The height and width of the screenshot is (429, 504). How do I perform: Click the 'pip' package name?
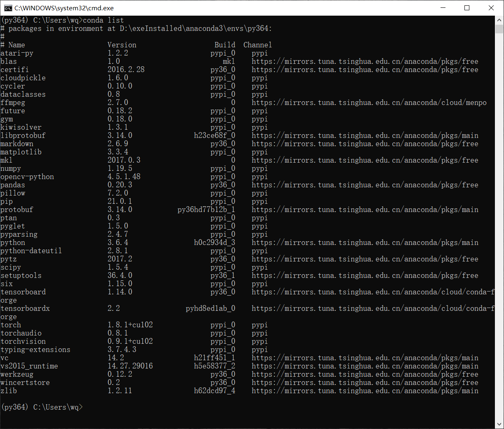(x=7, y=201)
